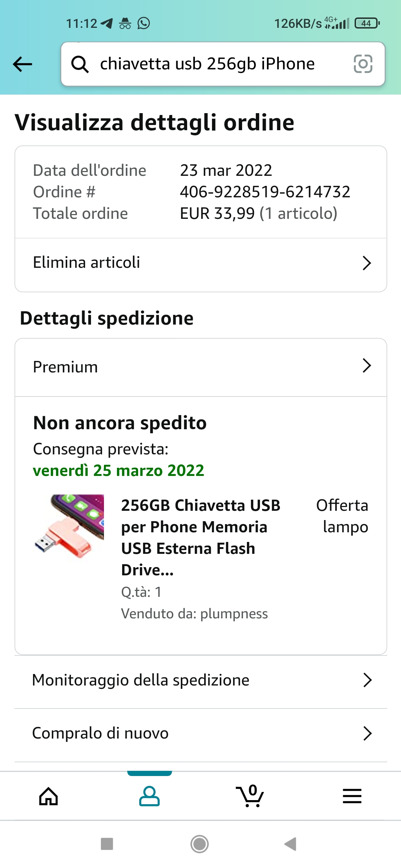Tap the search magnifier icon
Image resolution: width=401 pixels, height=868 pixels.
point(80,64)
